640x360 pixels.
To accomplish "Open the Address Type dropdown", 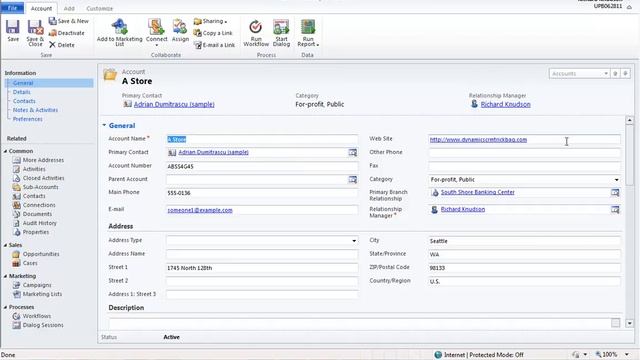I will (x=354, y=241).
